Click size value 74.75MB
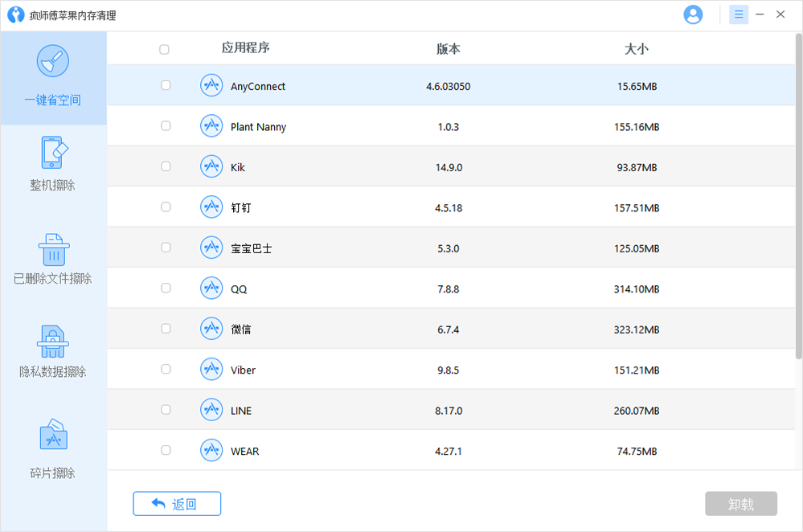Screen dimensions: 803x532 (x=637, y=451)
